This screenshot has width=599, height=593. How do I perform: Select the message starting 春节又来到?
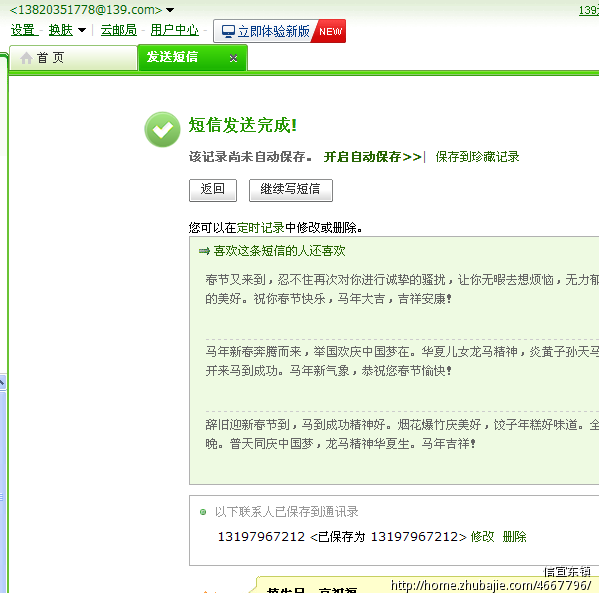[x=402, y=289]
